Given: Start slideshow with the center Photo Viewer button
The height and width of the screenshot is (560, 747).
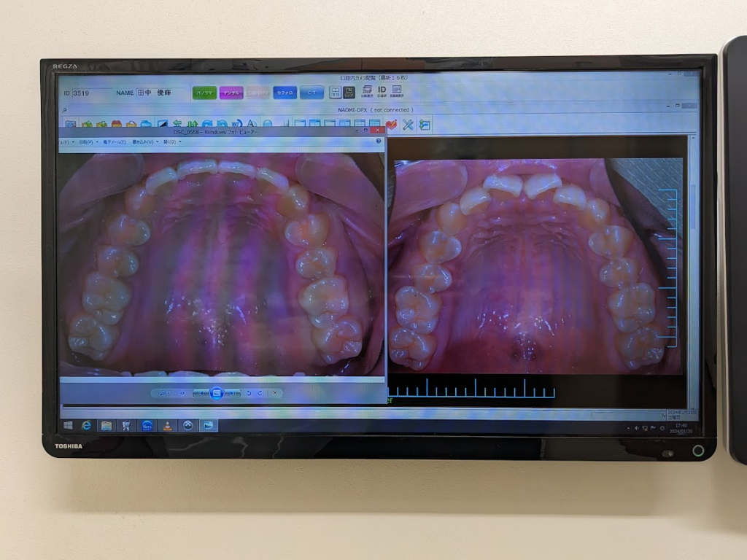Looking at the screenshot, I should [216, 393].
